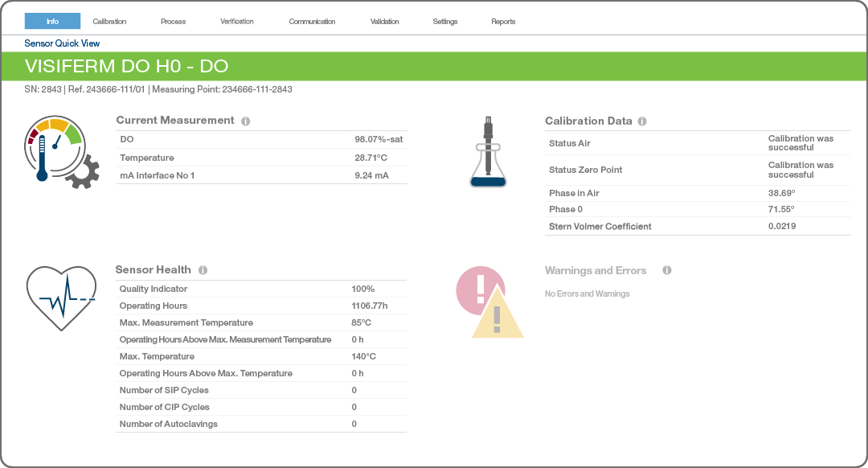The width and height of the screenshot is (868, 468).
Task: Click the Operating Hours Above Max. Measurement Temperature label
Action: tap(225, 339)
